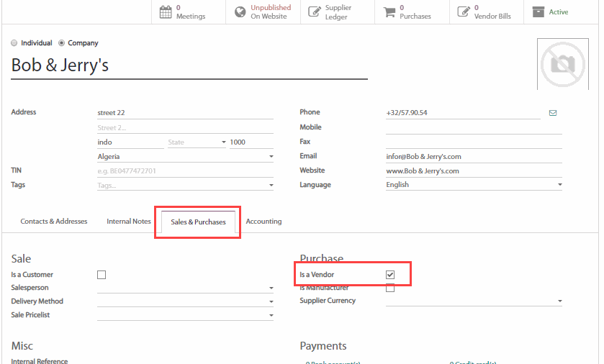Click the Unpublished On Website globe icon
This screenshot has height=364, width=604.
point(240,12)
